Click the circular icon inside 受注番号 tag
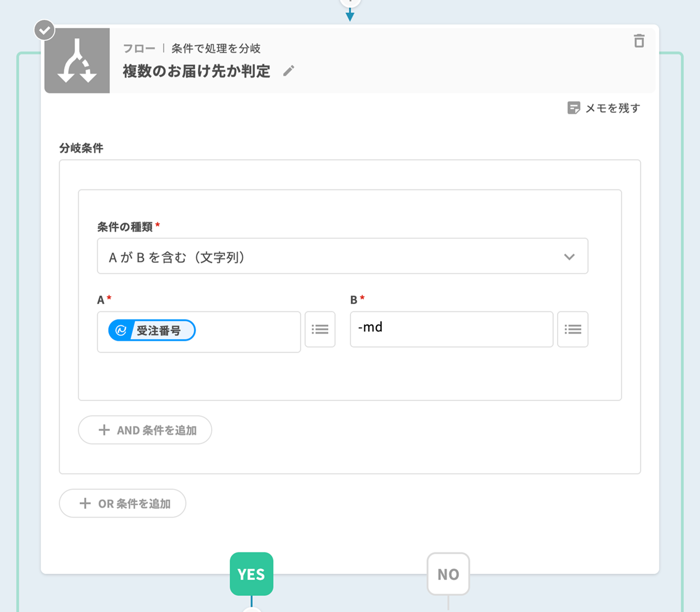The height and width of the screenshot is (612, 700). [121, 330]
